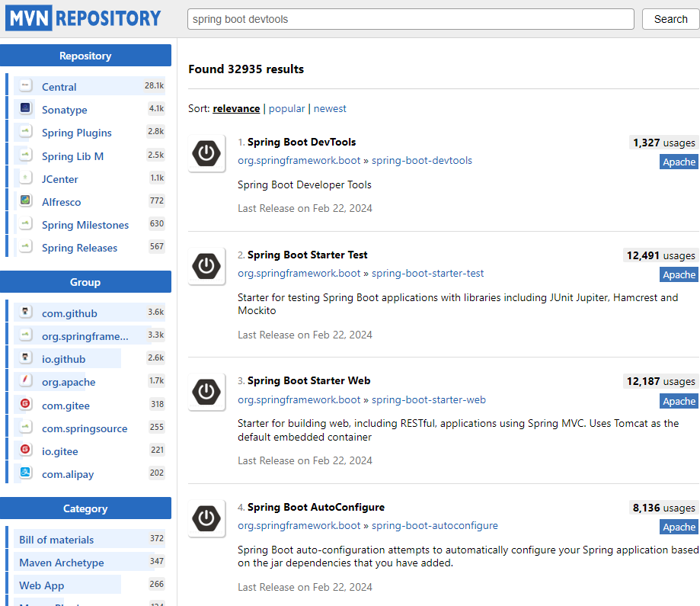Open Web App category
This screenshot has height=606, width=700.
[x=42, y=585]
